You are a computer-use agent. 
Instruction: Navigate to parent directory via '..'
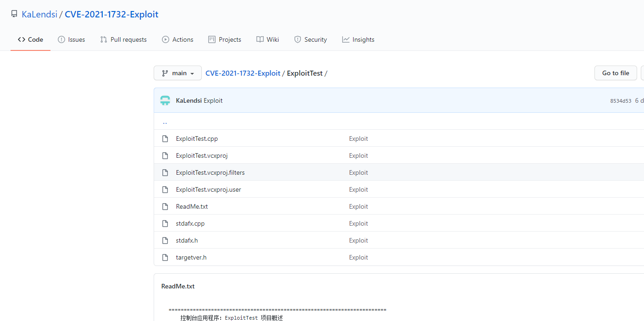tap(165, 122)
